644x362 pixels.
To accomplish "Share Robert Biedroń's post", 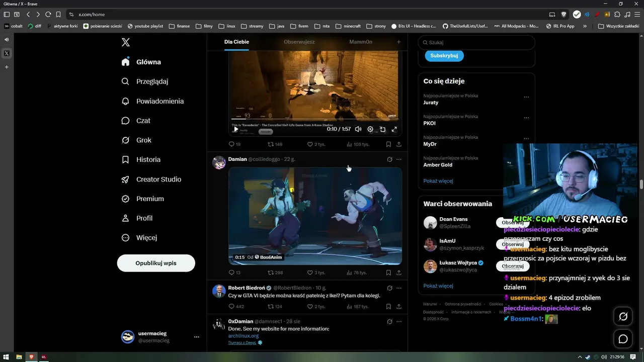I will click(x=399, y=307).
